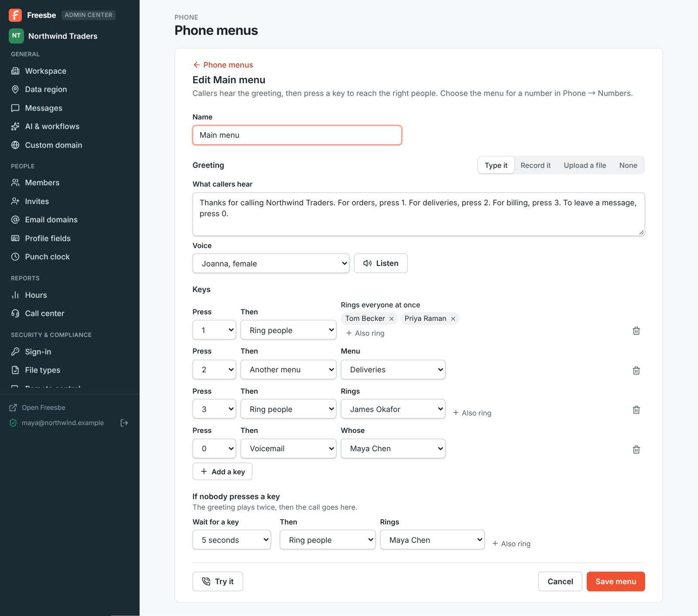The image size is (698, 616).
Task: Open the Then dropdown for key 1
Action: click(288, 330)
